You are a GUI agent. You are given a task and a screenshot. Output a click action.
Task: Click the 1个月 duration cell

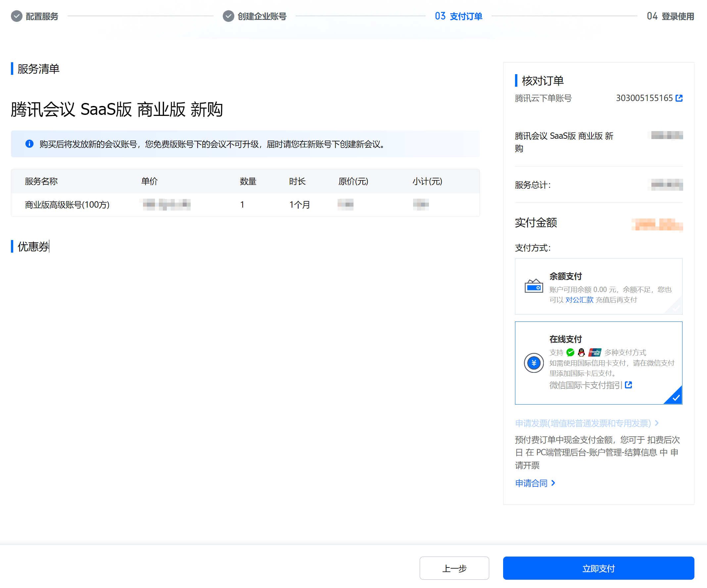click(x=299, y=204)
